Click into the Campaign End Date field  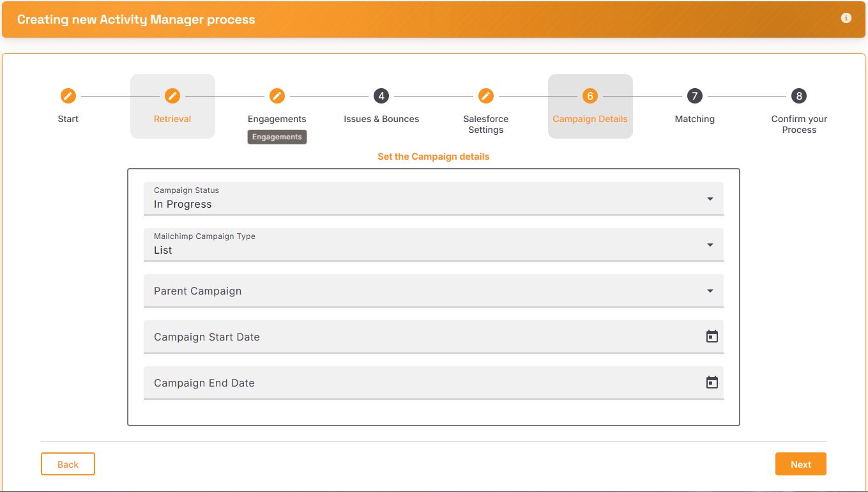pyautogui.click(x=434, y=383)
